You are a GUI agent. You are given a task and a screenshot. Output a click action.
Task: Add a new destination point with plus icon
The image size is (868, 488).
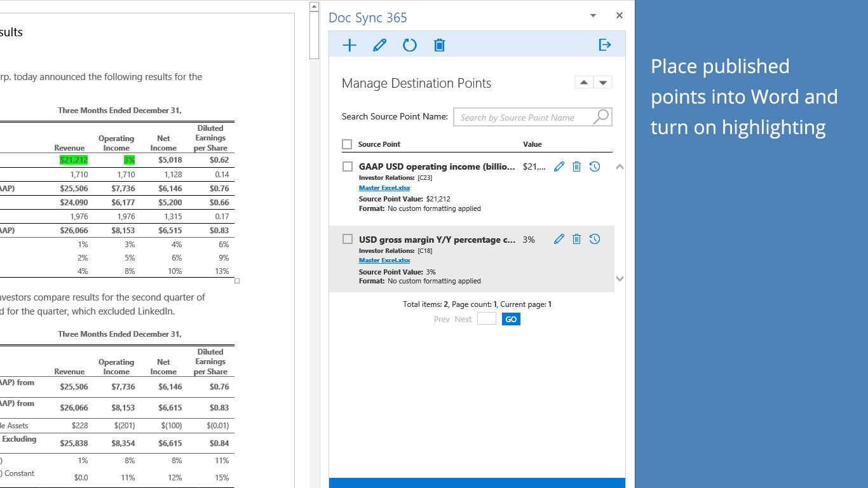349,45
